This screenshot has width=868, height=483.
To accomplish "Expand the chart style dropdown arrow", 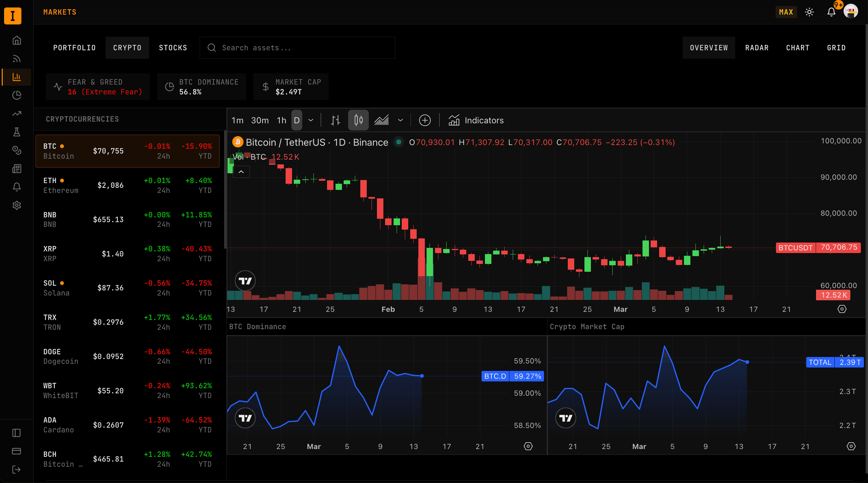I will click(400, 120).
